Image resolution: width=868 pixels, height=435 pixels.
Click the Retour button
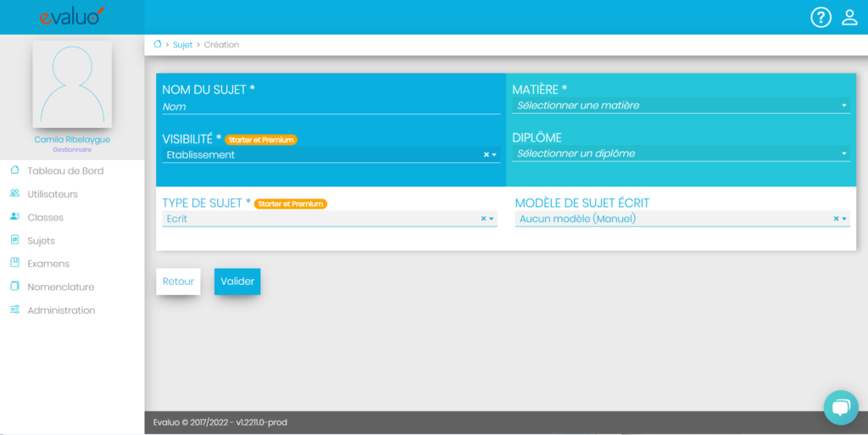click(178, 282)
